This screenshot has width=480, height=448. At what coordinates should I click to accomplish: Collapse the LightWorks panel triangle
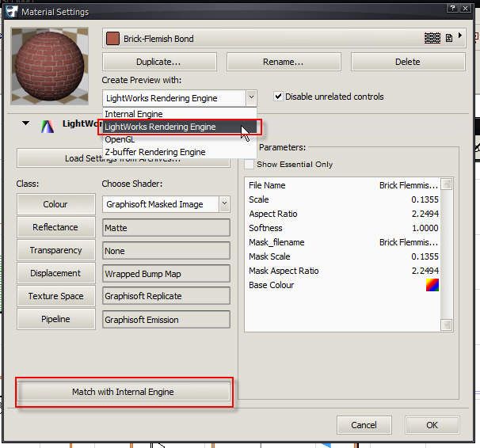pyautogui.click(x=25, y=123)
